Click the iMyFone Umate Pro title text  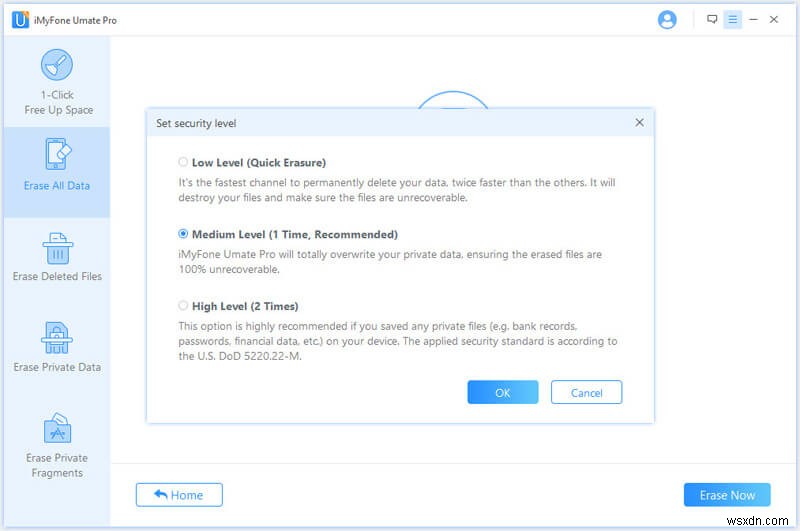click(75, 20)
